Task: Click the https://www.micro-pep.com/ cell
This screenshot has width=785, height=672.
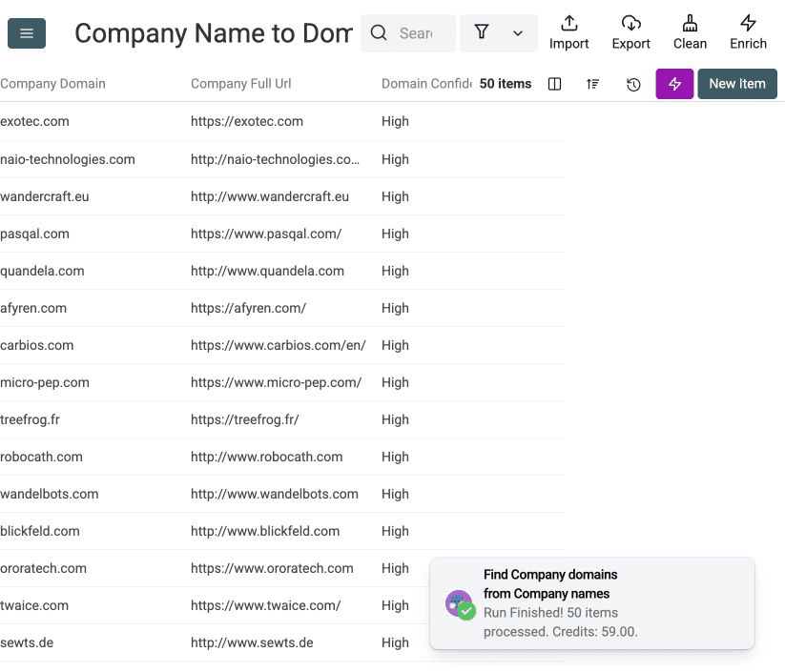Action: click(276, 382)
